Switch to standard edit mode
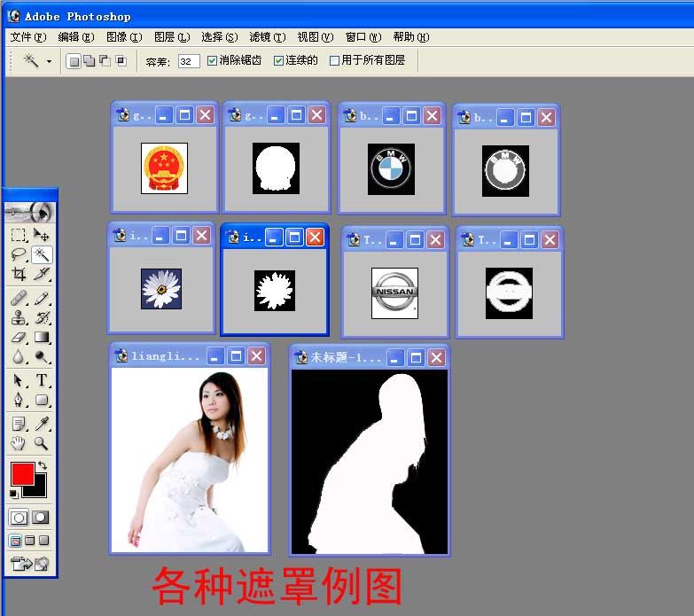This screenshot has width=694, height=616. pos(19,518)
